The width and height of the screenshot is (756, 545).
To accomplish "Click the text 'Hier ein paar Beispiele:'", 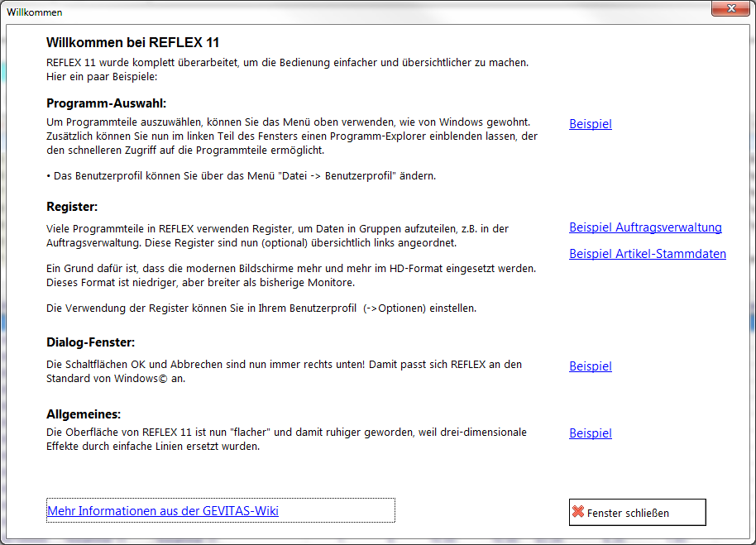I will click(x=102, y=77).
